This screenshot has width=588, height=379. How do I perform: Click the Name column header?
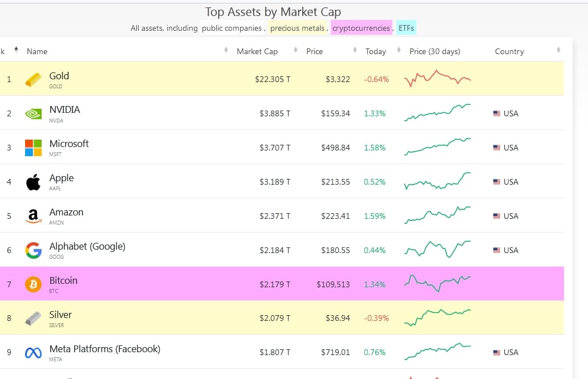point(37,51)
